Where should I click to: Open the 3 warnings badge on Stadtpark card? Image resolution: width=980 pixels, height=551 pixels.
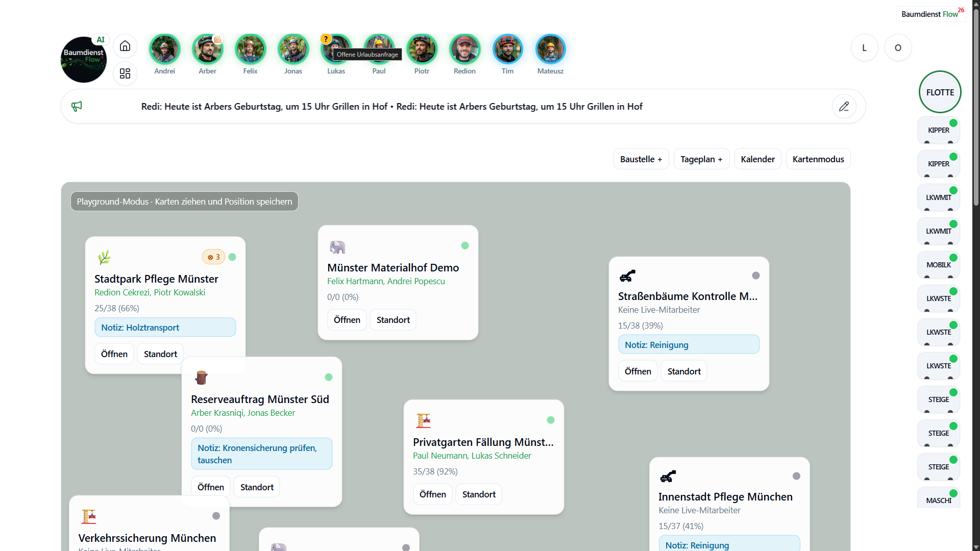click(x=213, y=257)
